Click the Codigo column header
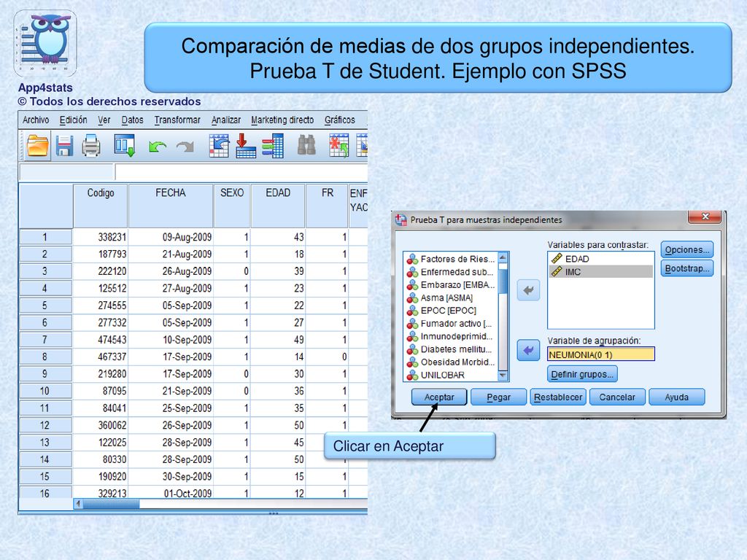747x560 pixels. coord(101,206)
